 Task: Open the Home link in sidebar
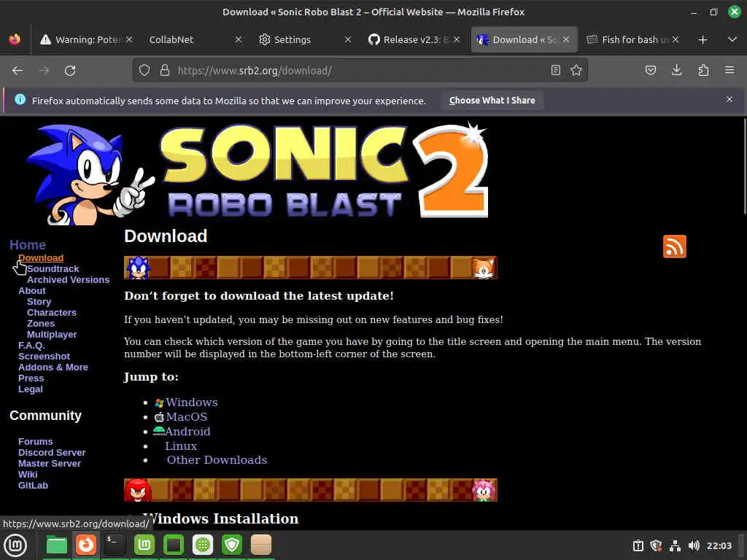coord(28,245)
